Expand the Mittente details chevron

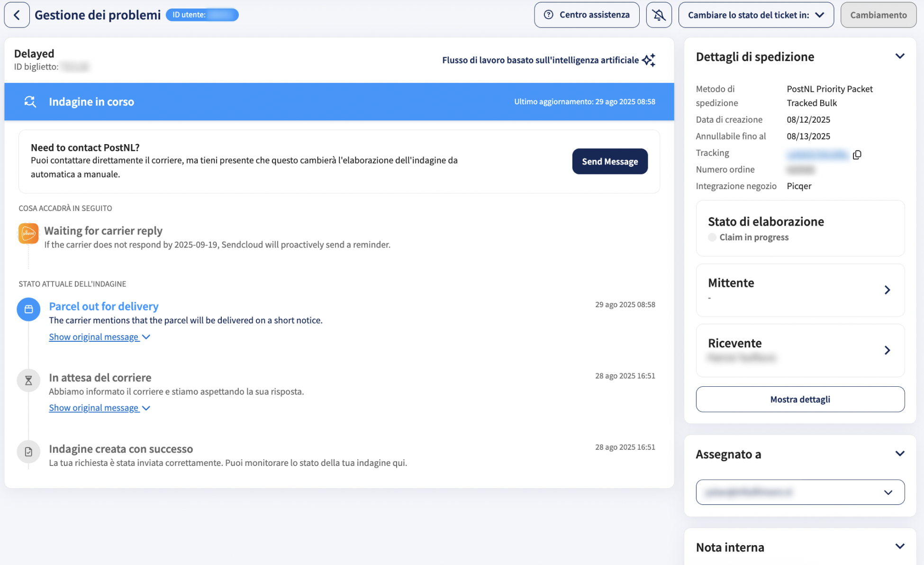(x=887, y=290)
